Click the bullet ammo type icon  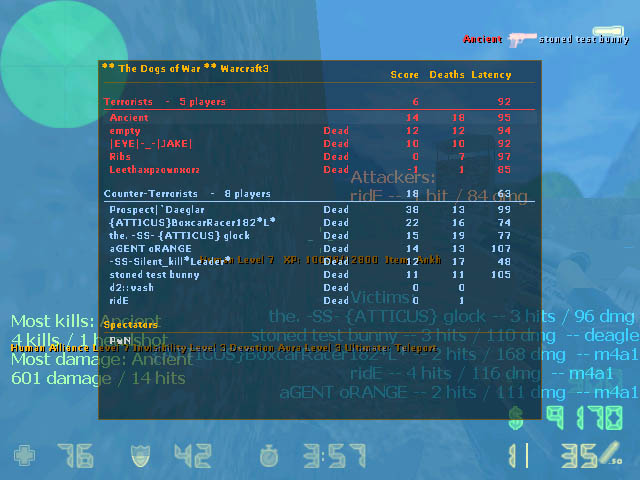click(611, 453)
